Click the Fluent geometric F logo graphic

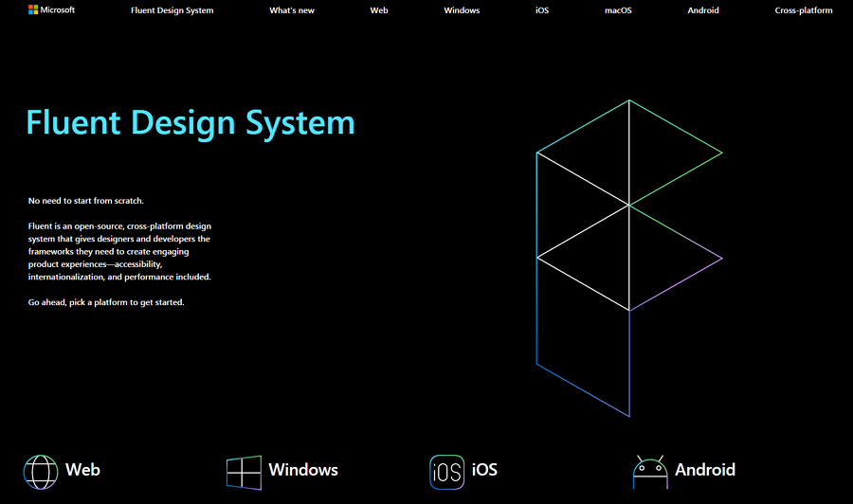click(629, 259)
